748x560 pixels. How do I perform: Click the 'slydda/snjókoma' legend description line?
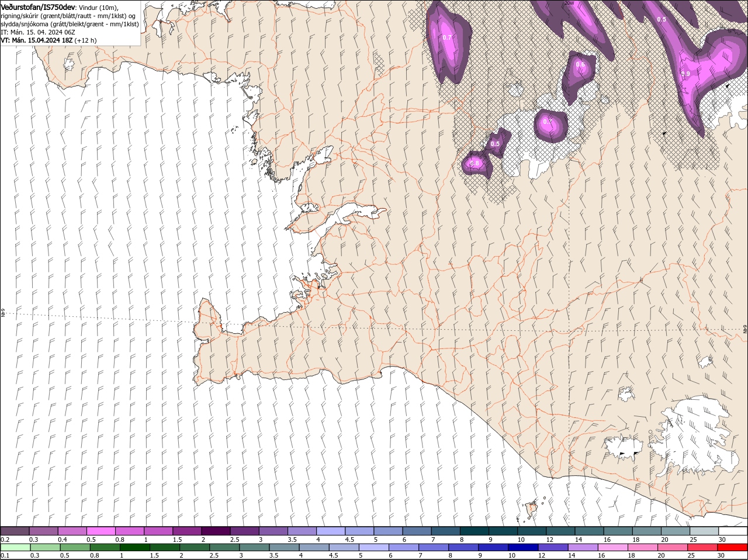[70, 24]
